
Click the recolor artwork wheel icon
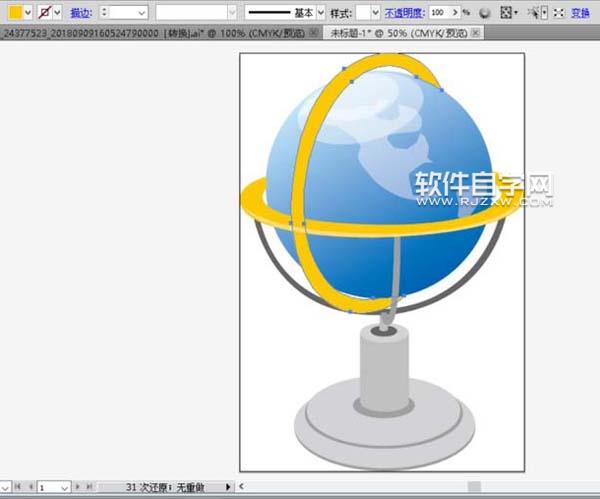tap(485, 13)
